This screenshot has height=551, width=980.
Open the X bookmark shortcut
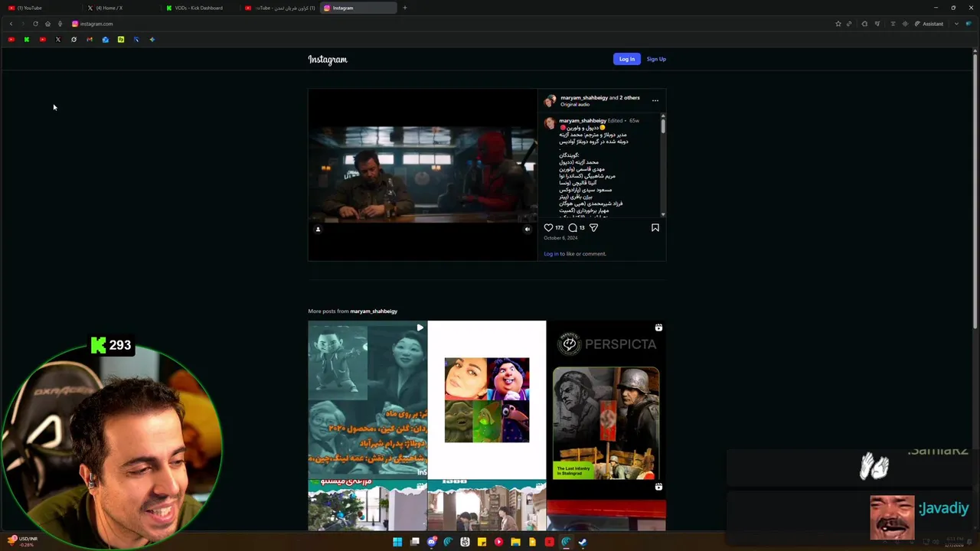pos(58,39)
